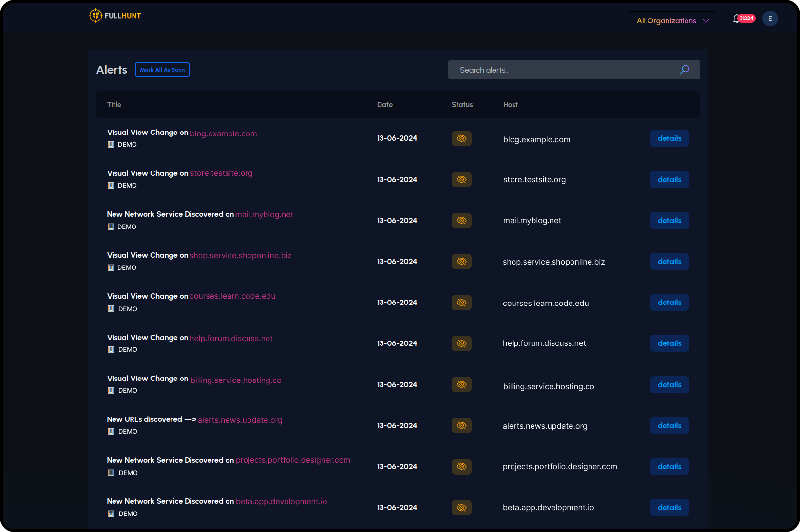Image resolution: width=800 pixels, height=532 pixels.
Task: Follow the pink shop.service.shoponline.biz title link
Action: click(x=241, y=256)
